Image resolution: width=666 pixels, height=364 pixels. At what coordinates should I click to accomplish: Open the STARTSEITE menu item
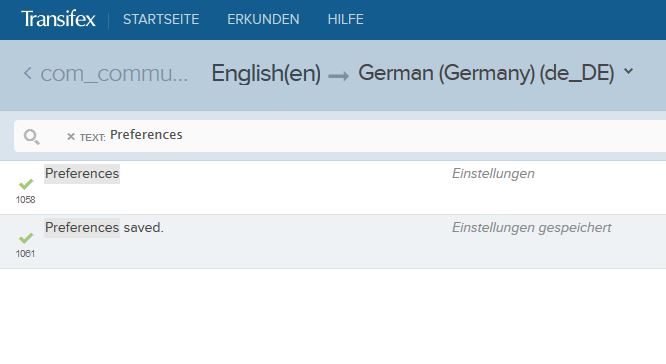pyautogui.click(x=161, y=19)
